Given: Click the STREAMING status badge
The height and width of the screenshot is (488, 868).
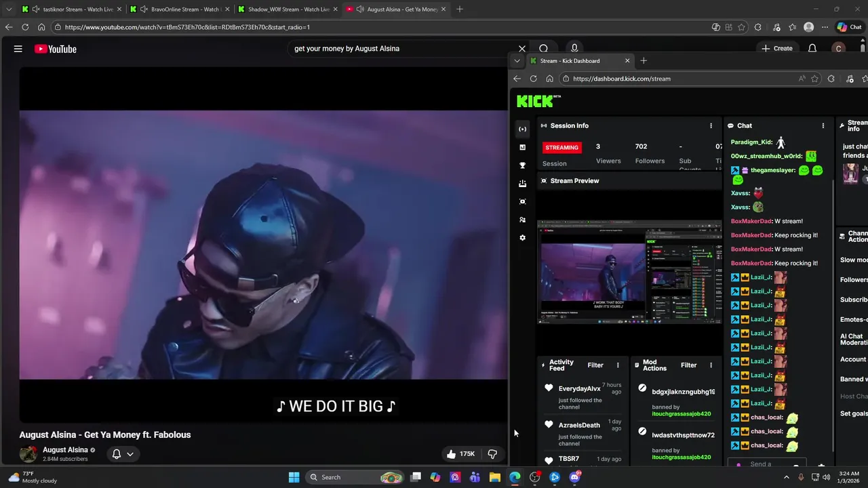Looking at the screenshot, I should pos(562,147).
